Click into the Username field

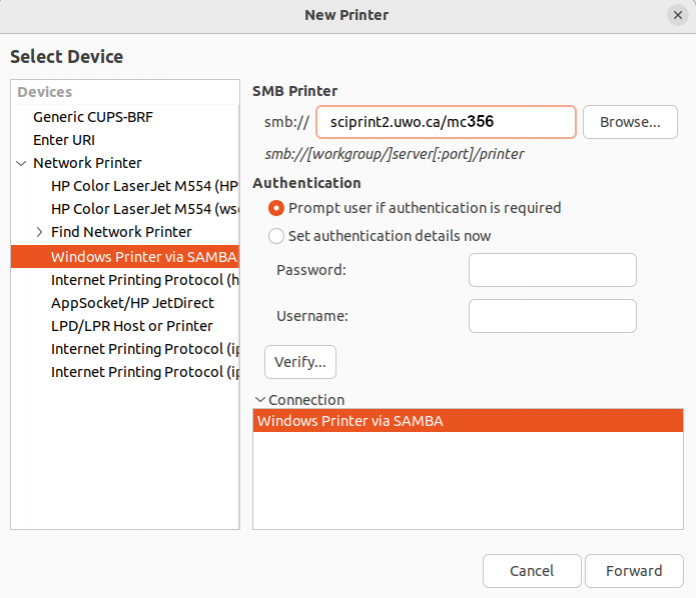click(552, 316)
